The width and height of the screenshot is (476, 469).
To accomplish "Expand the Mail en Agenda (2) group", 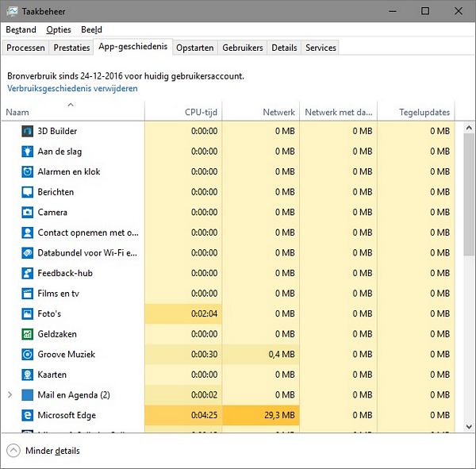I will tap(10, 395).
